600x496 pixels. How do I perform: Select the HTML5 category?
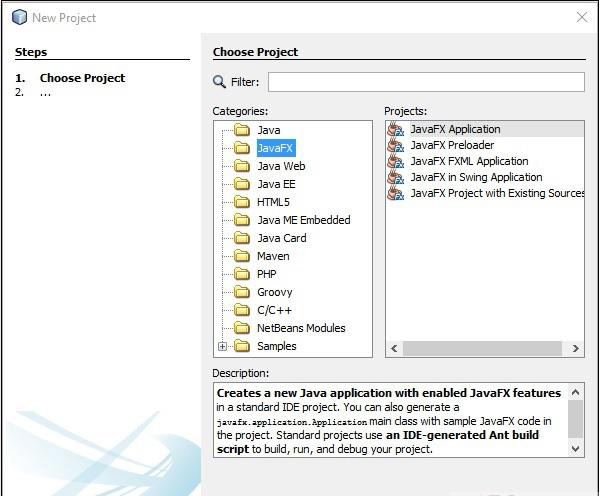[x=273, y=202]
